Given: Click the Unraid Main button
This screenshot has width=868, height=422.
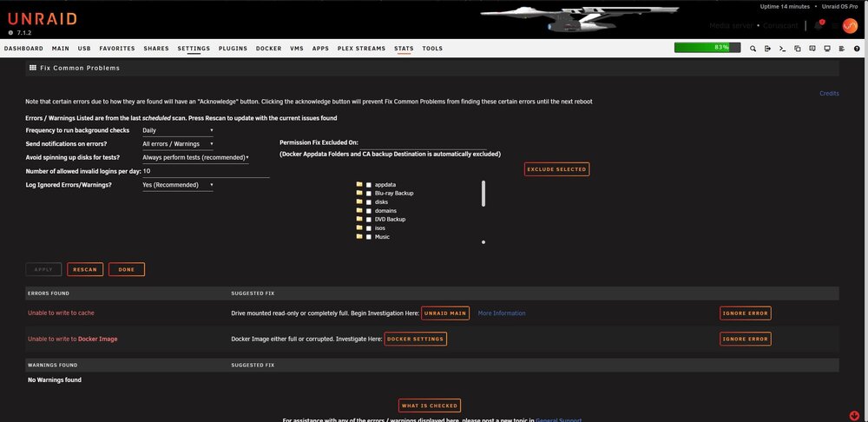Looking at the screenshot, I should (x=445, y=313).
